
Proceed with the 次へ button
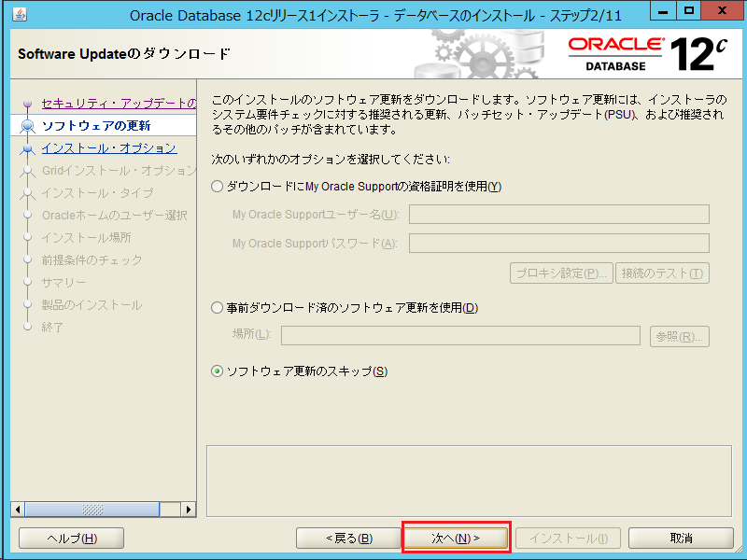[456, 539]
